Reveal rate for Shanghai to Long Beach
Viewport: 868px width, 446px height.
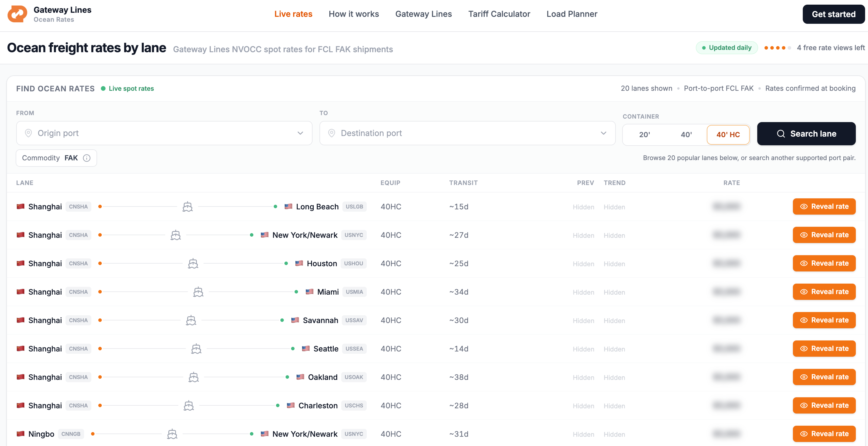point(824,206)
